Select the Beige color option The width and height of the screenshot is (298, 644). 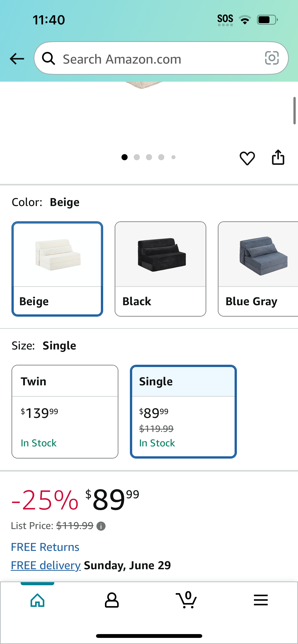tap(57, 269)
